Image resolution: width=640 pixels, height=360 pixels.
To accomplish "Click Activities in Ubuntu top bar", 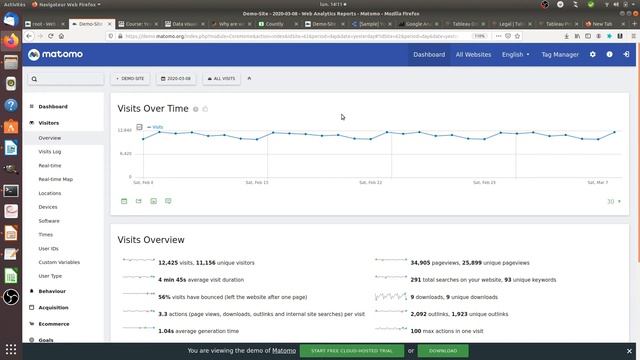I will click(x=15, y=4).
